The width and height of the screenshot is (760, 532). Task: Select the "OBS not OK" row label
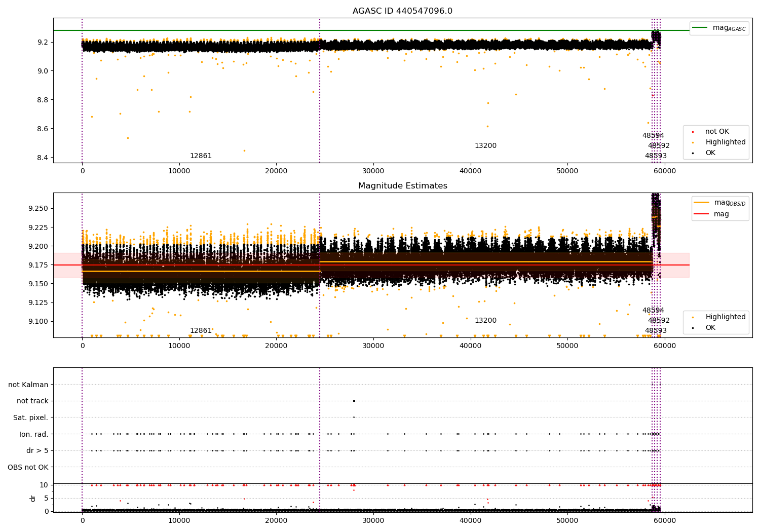coord(28,467)
